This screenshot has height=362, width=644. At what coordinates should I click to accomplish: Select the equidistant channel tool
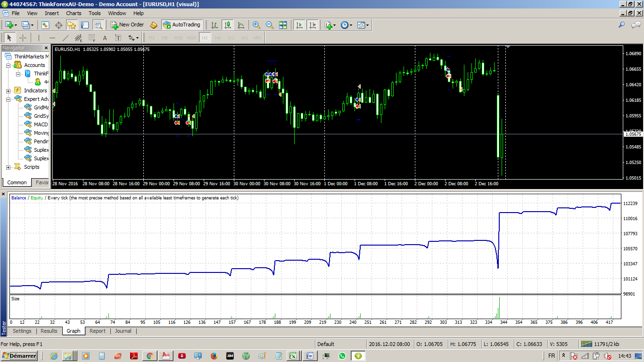79,38
